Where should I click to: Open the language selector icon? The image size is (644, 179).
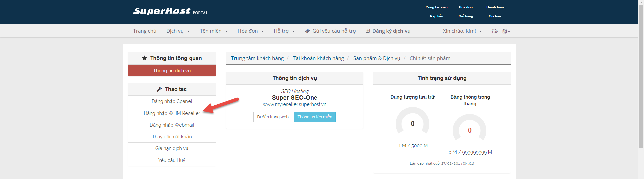pos(506,31)
